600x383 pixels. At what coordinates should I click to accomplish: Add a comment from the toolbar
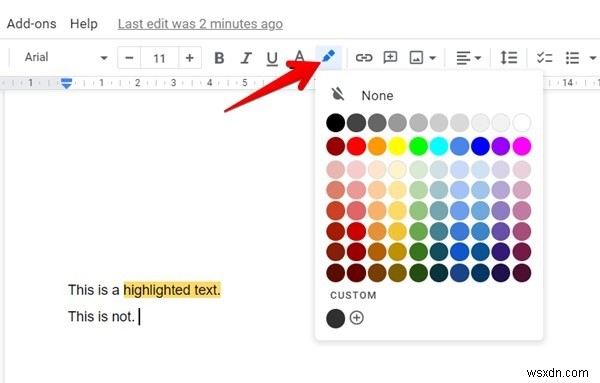coord(390,58)
